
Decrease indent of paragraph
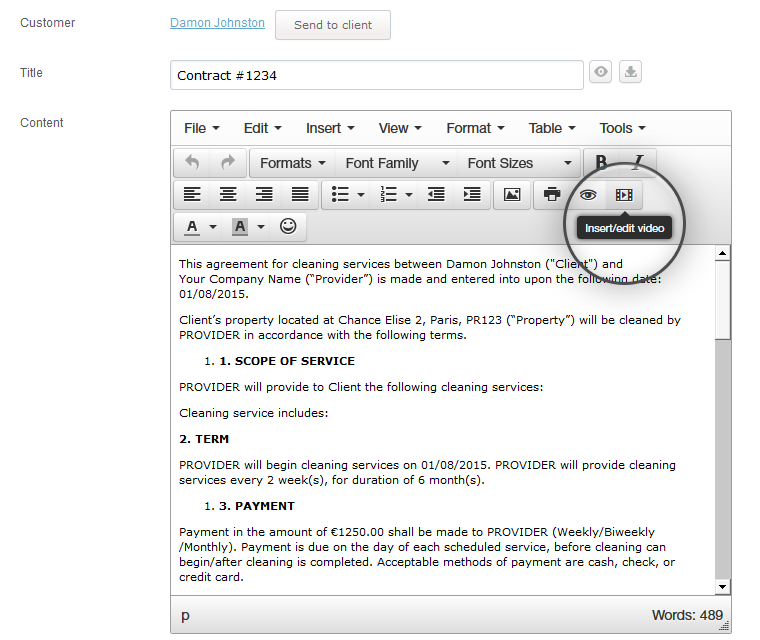436,195
